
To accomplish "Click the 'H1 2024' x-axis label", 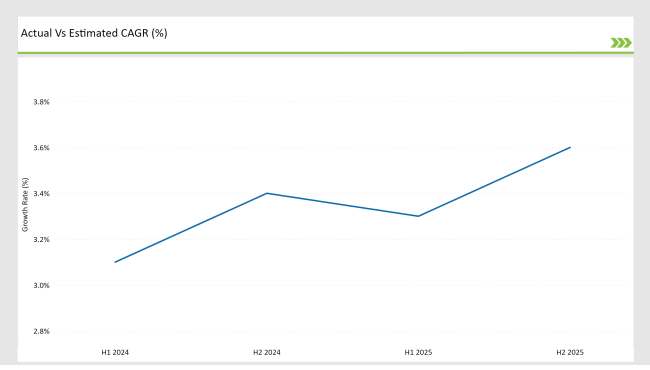I will (x=115, y=352).
